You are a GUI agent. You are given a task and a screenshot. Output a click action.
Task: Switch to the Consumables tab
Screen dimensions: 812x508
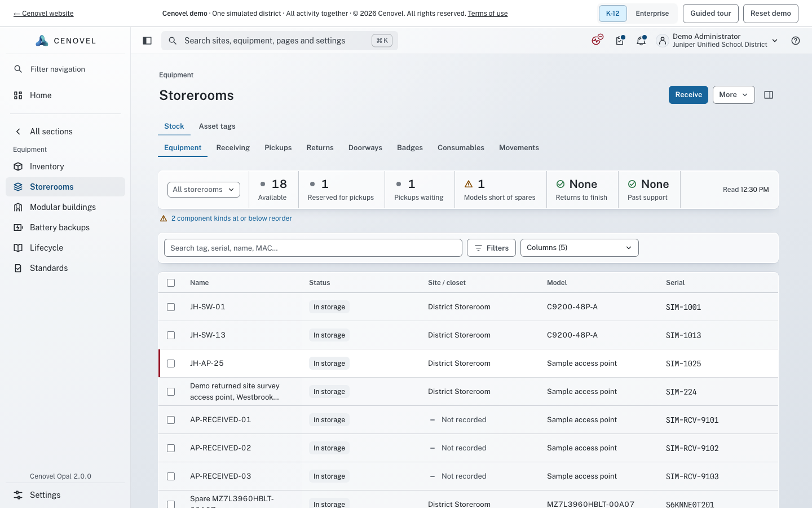coord(461,148)
